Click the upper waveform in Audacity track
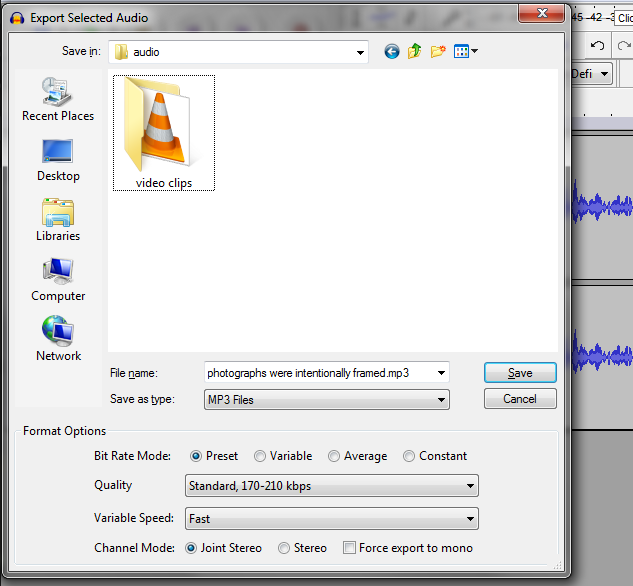 click(x=602, y=205)
